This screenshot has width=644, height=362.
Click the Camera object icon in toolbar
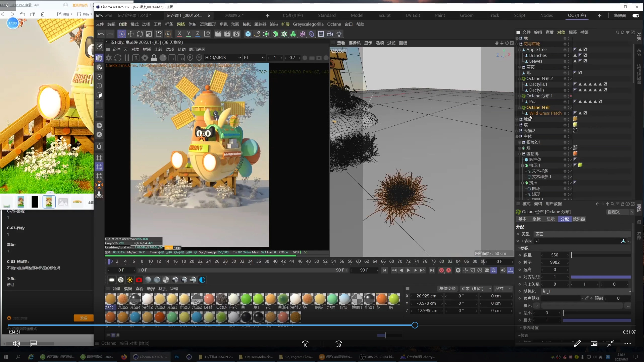[330, 34]
